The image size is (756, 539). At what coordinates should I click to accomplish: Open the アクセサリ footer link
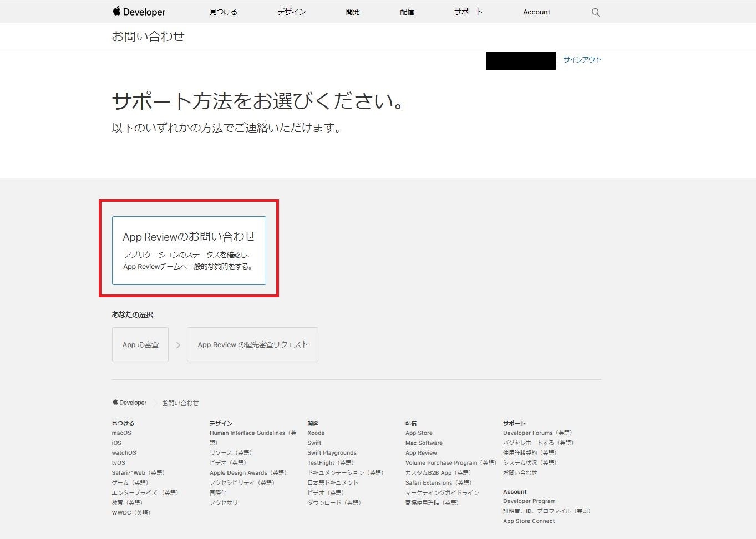click(224, 503)
